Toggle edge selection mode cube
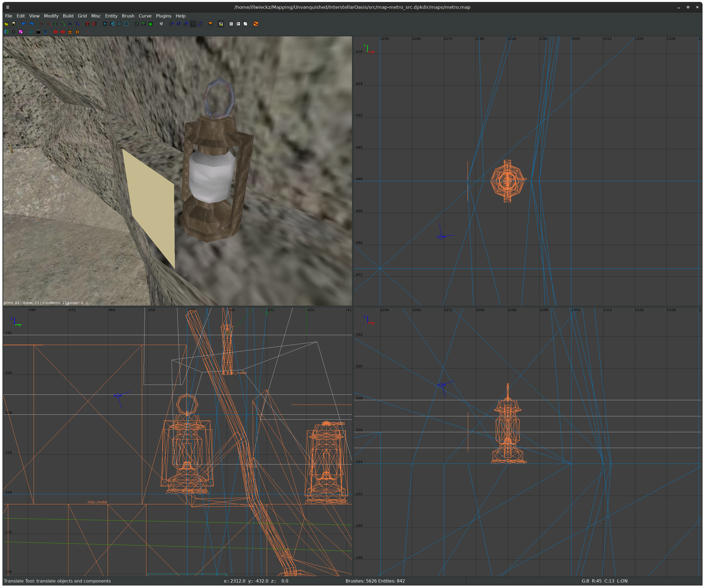The width and height of the screenshot is (705, 588). (x=144, y=24)
